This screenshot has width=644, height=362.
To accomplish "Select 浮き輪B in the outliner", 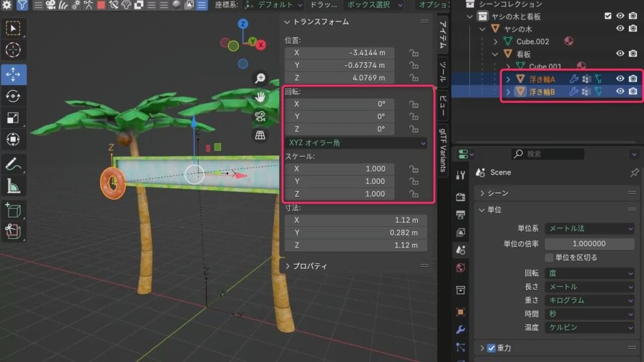I will pos(541,92).
